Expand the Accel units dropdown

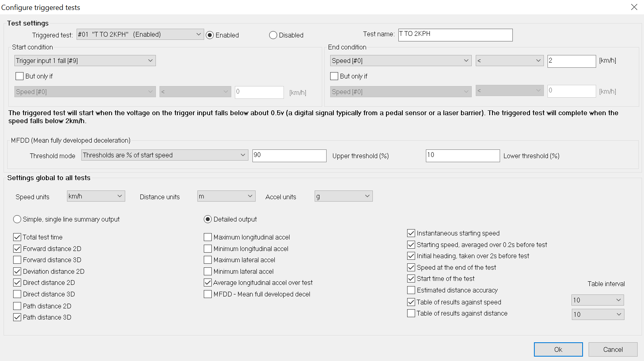(343, 196)
